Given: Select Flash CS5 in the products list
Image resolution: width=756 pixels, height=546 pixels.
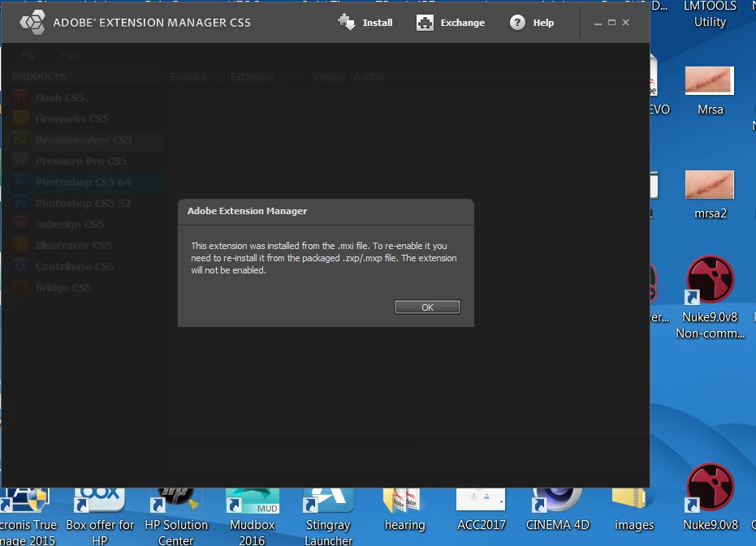Looking at the screenshot, I should [83, 98].
